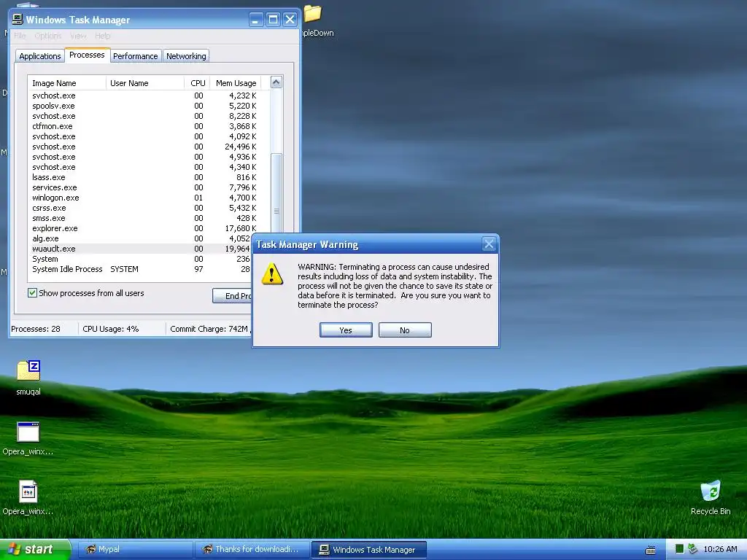Click the Windows Task Manager taskbar button
747x560 pixels.
(x=368, y=550)
